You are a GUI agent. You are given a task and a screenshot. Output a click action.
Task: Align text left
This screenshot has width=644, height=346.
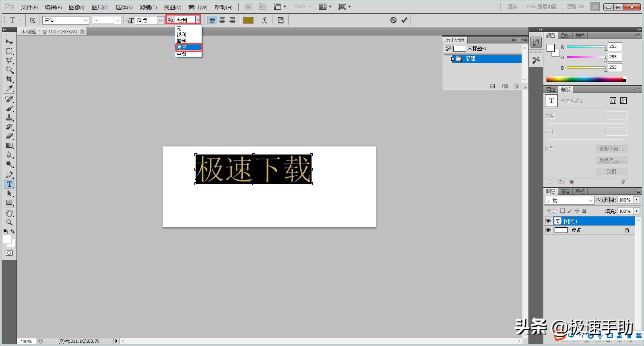[212, 20]
